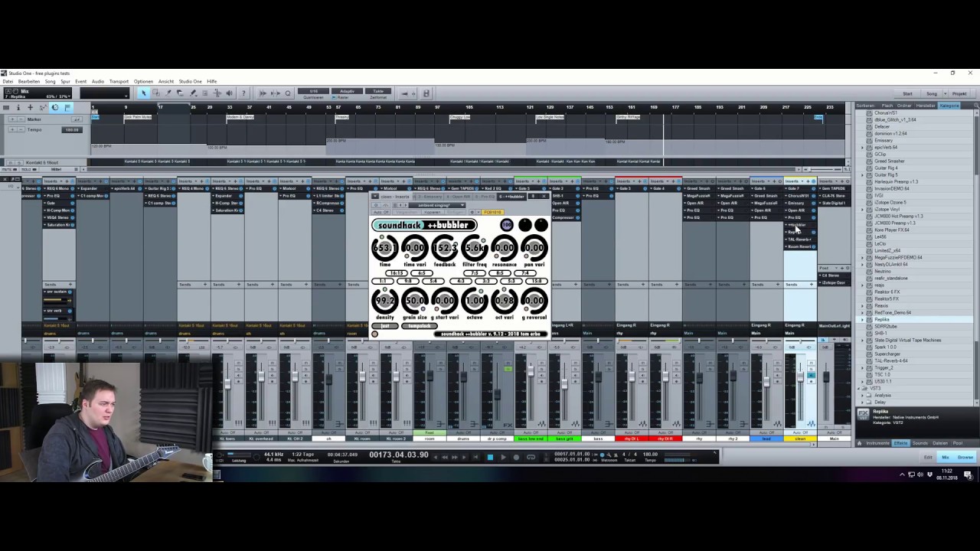
Task: Toggle the bubbler bottom-left power circle
Action: click(374, 334)
